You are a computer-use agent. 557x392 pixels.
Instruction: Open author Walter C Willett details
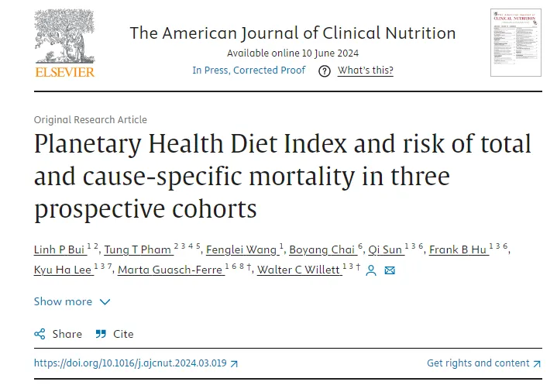(299, 270)
